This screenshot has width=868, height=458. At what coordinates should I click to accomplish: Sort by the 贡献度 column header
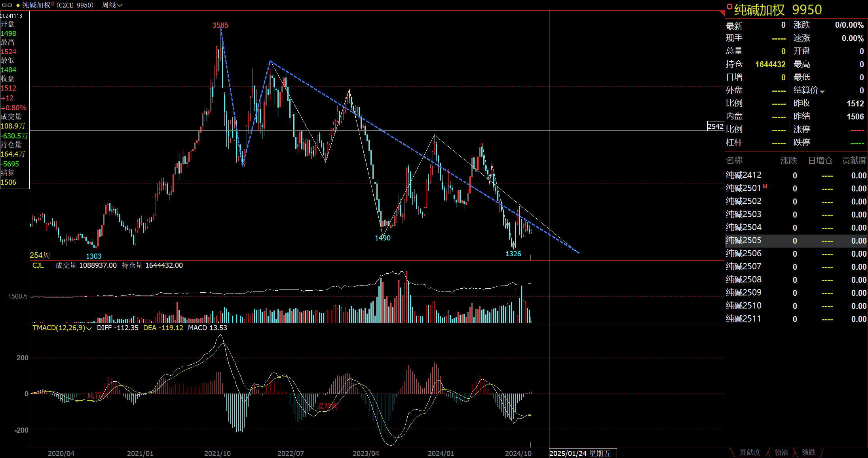tap(854, 161)
